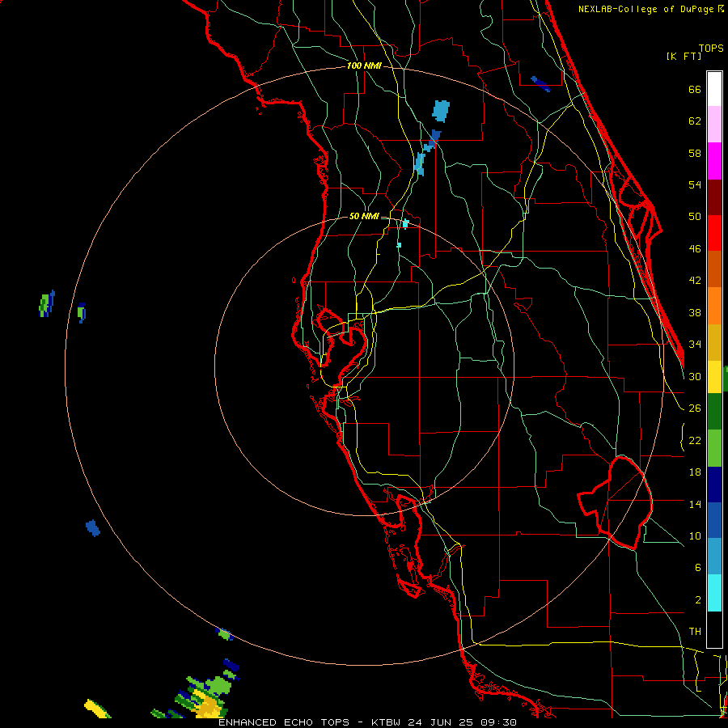
Task: Pick the navy blue legend swatch
Action: pos(714,485)
